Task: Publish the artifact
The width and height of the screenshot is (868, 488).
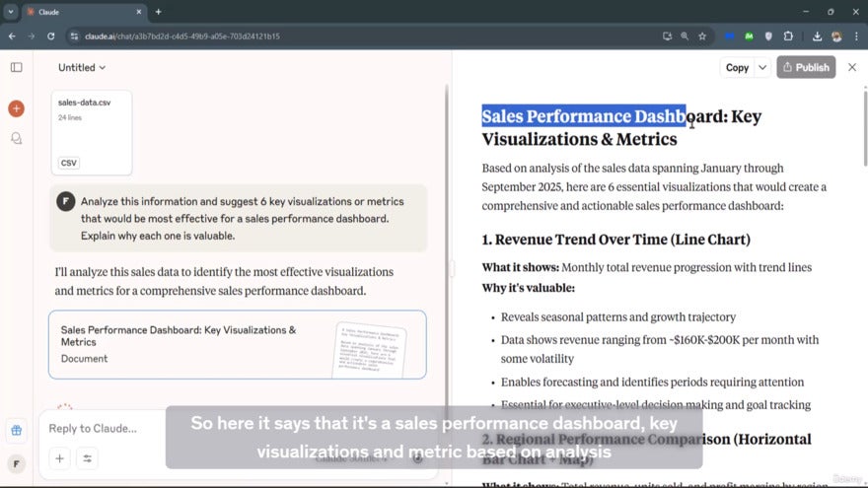Action: [x=806, y=67]
